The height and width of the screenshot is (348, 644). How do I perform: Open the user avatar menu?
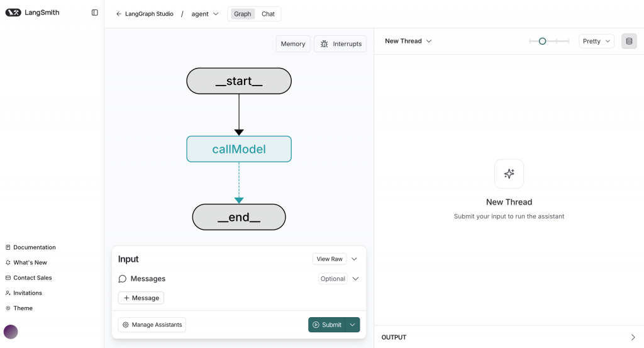click(11, 332)
